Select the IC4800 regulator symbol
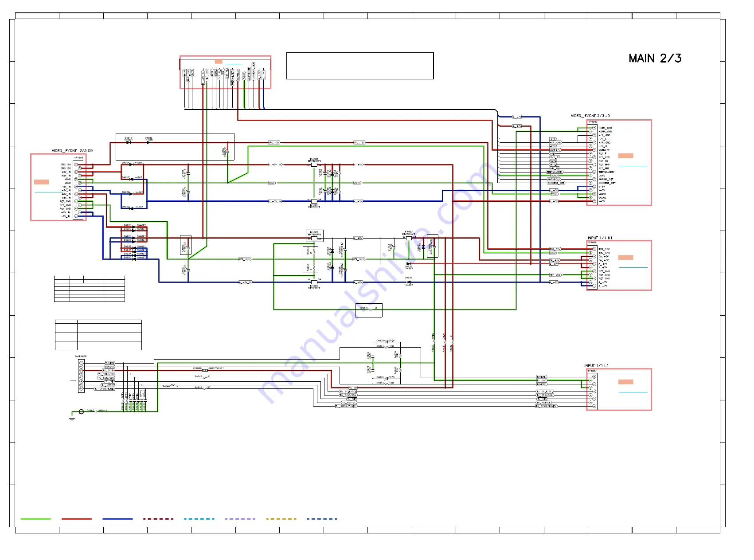754x560 pixels. [314, 164]
